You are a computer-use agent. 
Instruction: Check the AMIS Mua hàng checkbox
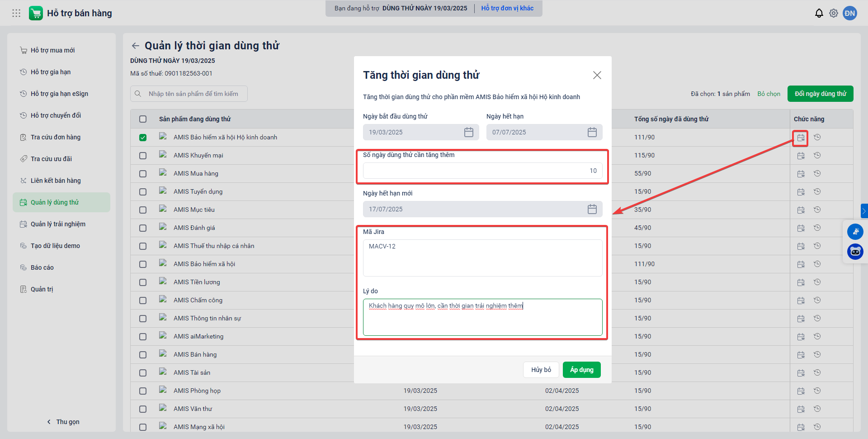tap(143, 174)
